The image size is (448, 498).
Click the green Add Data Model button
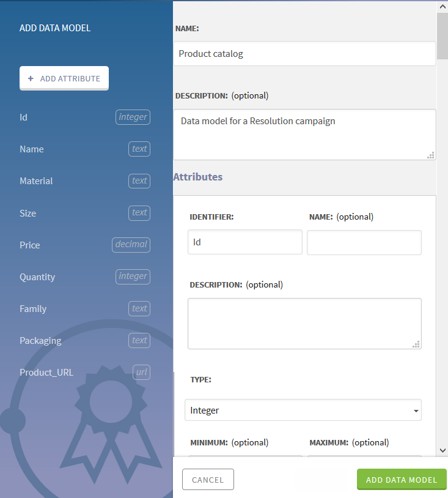click(x=402, y=480)
